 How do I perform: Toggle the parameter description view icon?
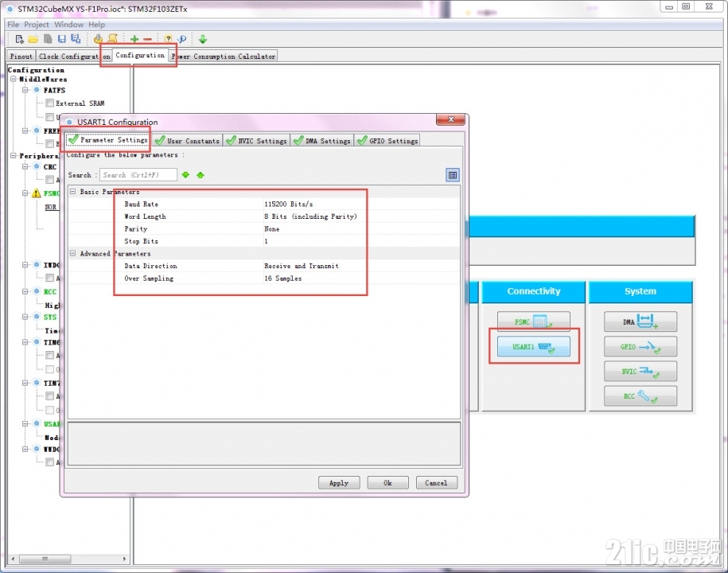tap(453, 175)
